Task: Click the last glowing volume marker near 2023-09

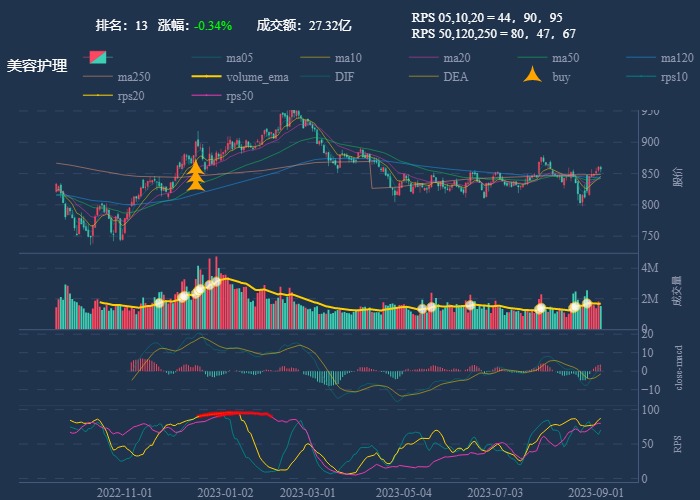Action: [x=587, y=302]
